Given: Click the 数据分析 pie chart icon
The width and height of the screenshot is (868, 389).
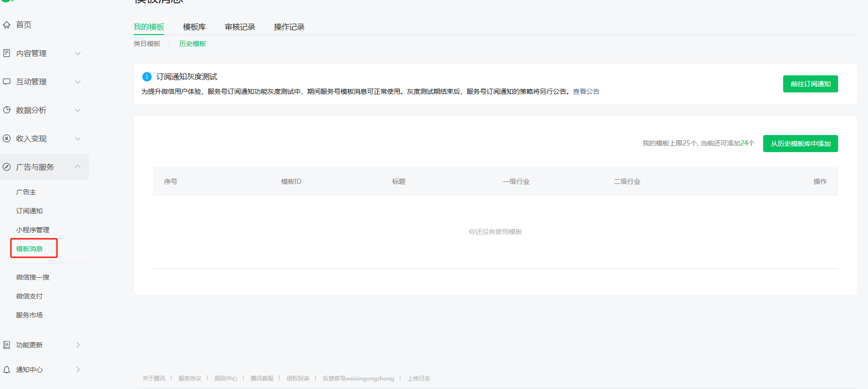Looking at the screenshot, I should click(7, 110).
